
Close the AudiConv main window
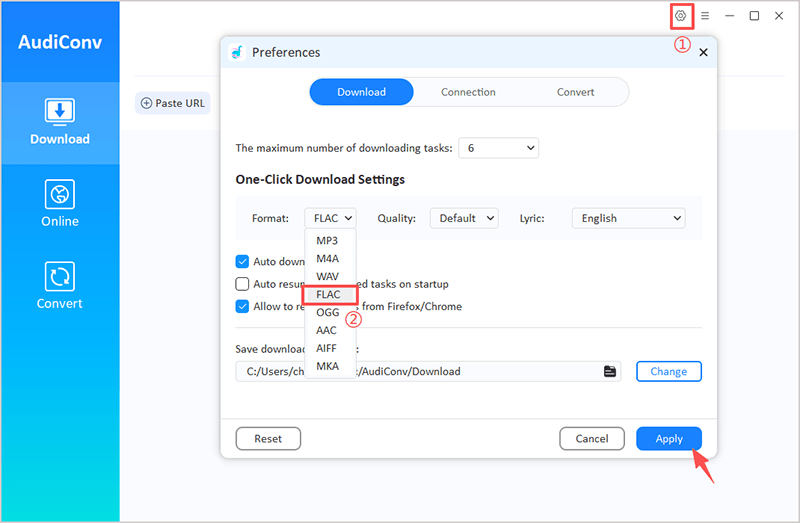click(779, 16)
